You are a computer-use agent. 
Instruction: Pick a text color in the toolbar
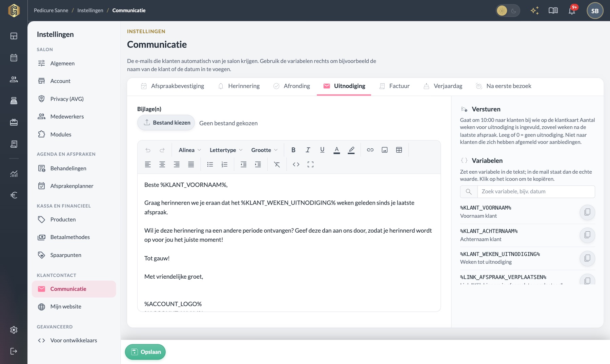337,150
